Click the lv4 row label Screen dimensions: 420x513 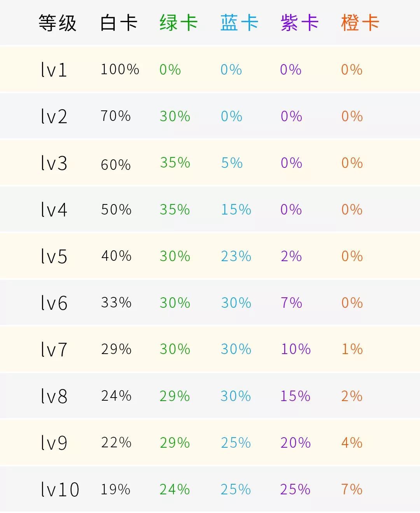(x=54, y=210)
